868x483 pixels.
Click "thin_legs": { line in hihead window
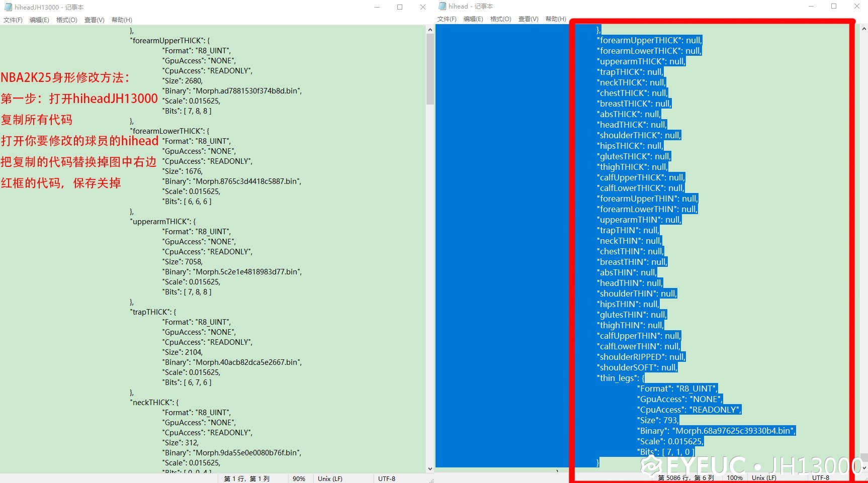coord(621,378)
